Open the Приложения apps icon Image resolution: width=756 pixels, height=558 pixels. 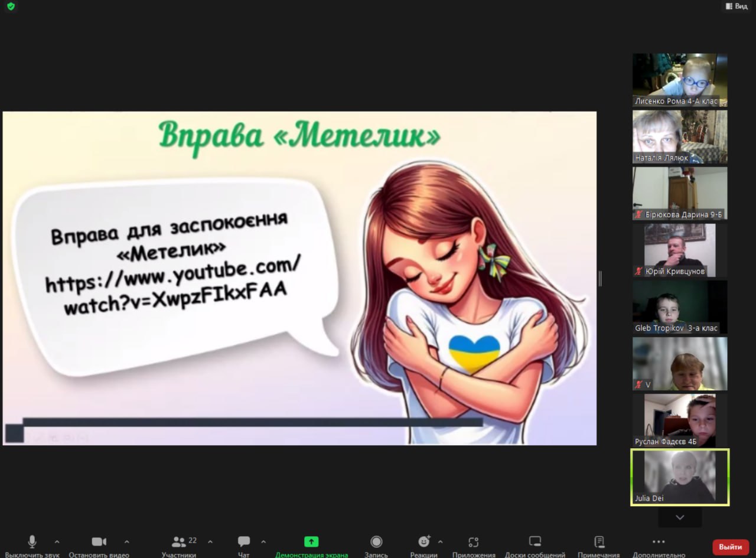coord(473,541)
